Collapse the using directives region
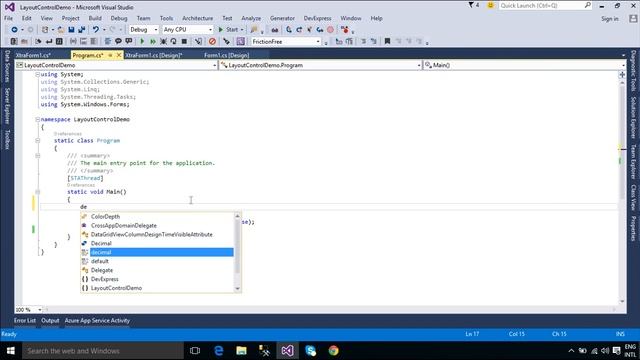Image resolution: width=640 pixels, height=360 pixels. click(x=38, y=74)
